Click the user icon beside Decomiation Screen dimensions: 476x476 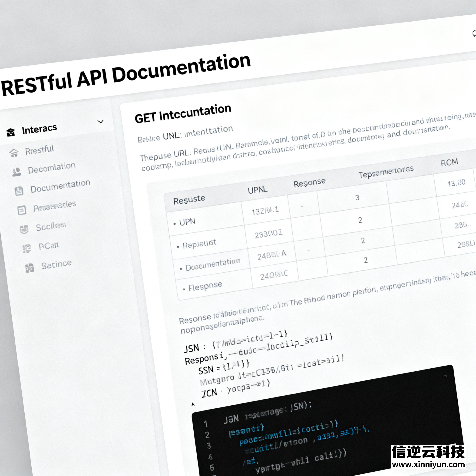pos(17,172)
